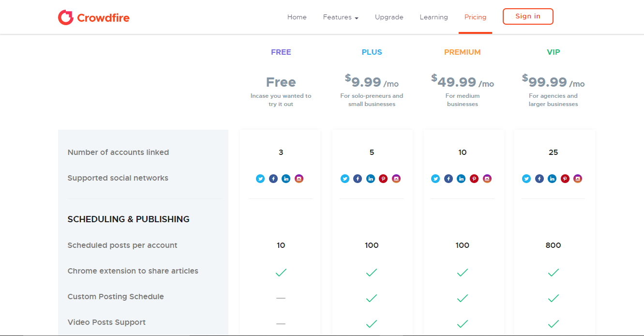Click the large gray Free price text

tap(281, 82)
